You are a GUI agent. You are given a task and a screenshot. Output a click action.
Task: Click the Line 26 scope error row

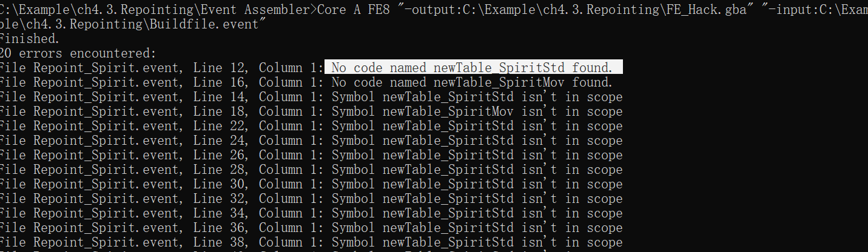click(x=311, y=155)
